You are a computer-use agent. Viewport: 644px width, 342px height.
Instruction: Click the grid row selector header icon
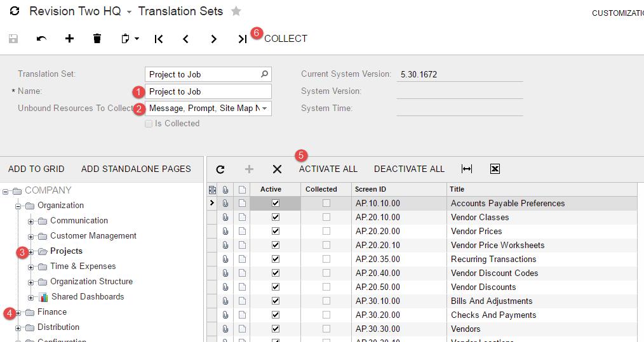pyautogui.click(x=212, y=189)
